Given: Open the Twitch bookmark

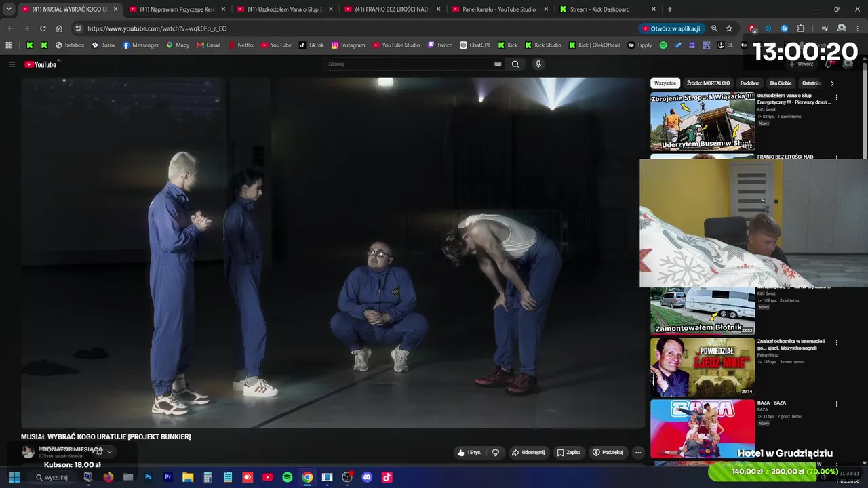Looking at the screenshot, I should pyautogui.click(x=439, y=45).
